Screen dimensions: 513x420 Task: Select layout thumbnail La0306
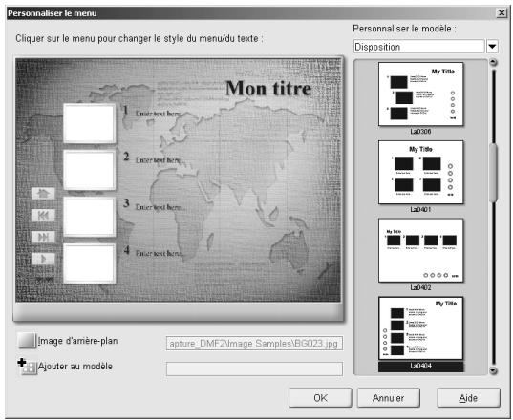[x=420, y=94]
